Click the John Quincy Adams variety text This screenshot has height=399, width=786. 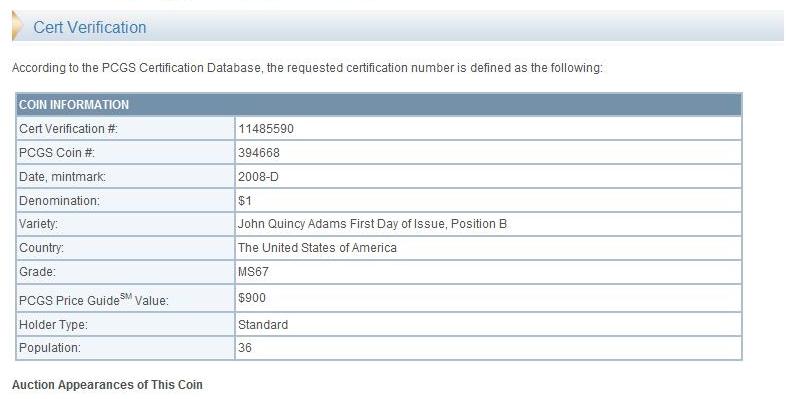coord(372,224)
